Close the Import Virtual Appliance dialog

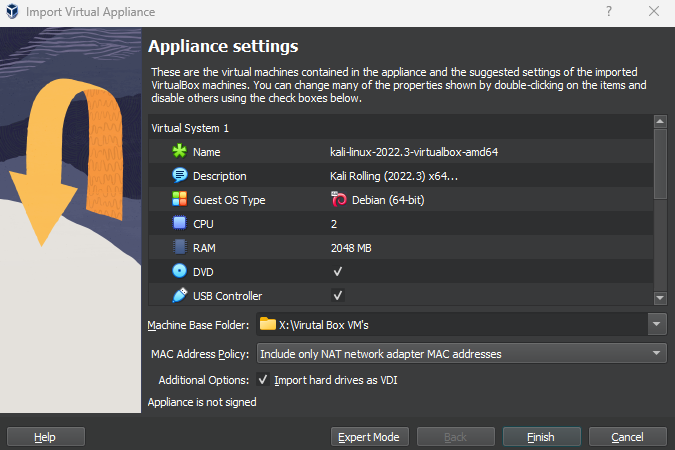(654, 11)
